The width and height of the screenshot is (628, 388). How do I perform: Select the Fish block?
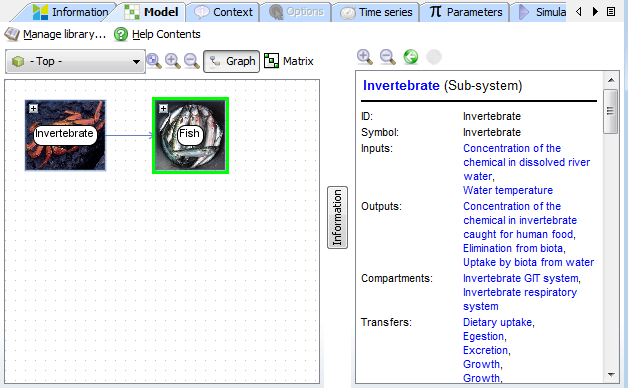point(190,135)
